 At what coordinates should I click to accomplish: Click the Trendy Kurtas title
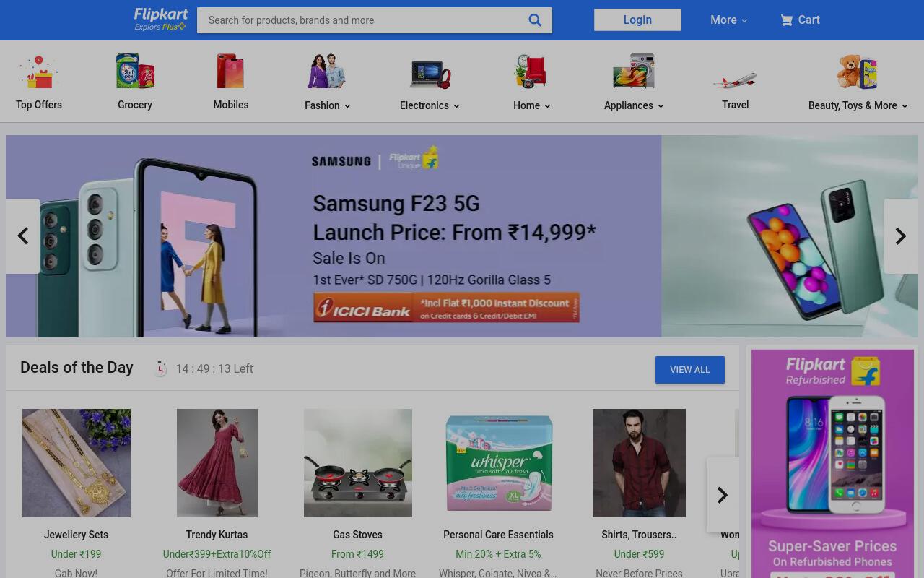tap(217, 535)
